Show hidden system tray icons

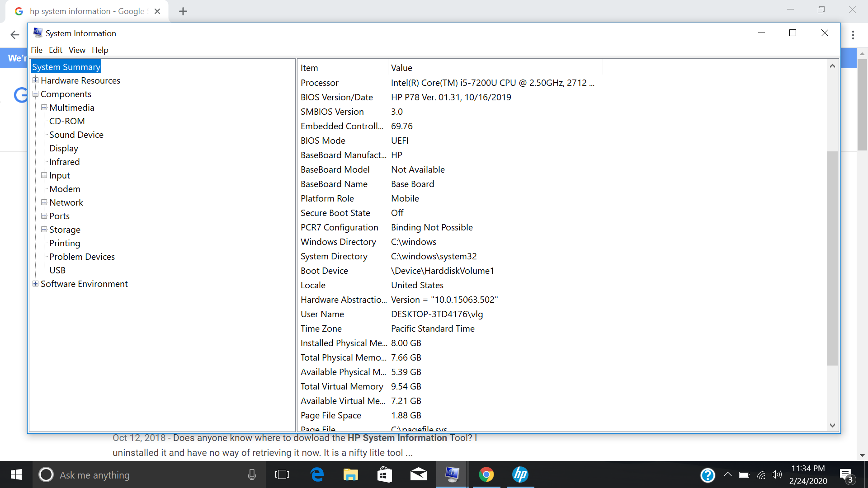pos(728,474)
